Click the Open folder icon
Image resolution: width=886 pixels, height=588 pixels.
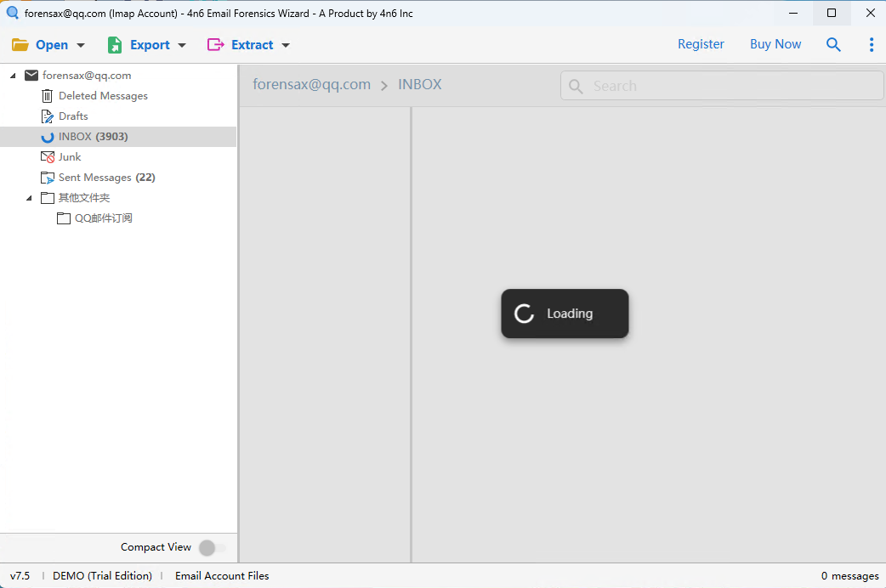20,45
